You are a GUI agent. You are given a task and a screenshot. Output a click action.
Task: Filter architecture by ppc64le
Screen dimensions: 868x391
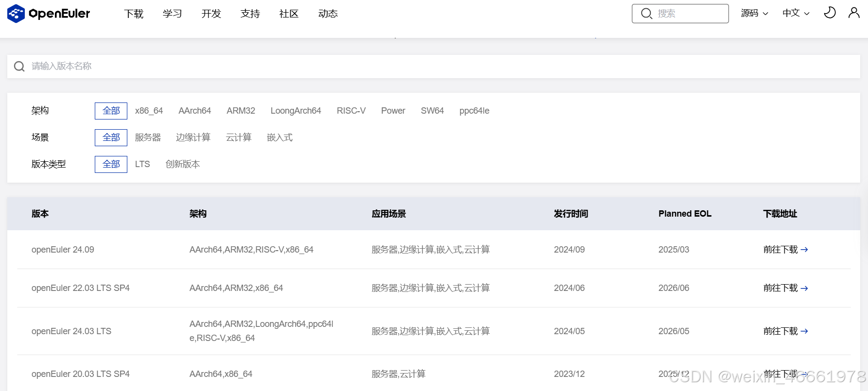(x=474, y=111)
